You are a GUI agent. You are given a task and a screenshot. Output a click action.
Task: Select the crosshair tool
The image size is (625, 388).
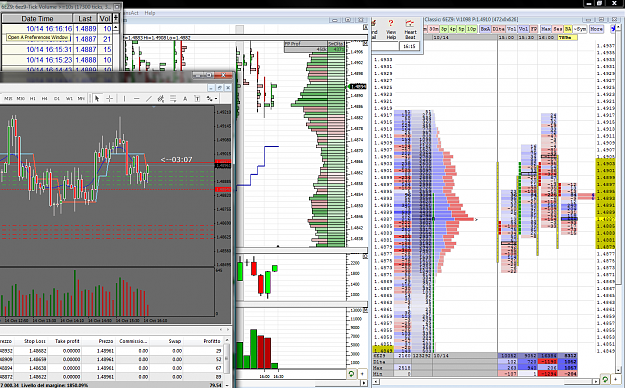[109, 98]
